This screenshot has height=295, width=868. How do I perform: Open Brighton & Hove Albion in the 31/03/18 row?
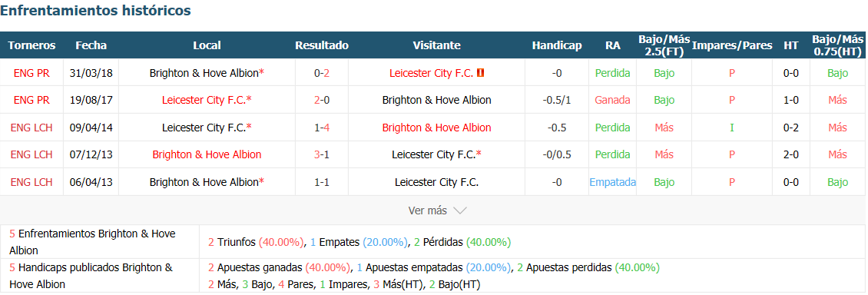(x=204, y=72)
